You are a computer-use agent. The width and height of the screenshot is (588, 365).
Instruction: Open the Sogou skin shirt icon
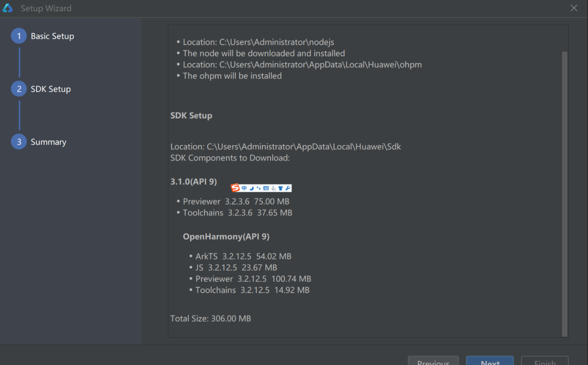pos(280,188)
